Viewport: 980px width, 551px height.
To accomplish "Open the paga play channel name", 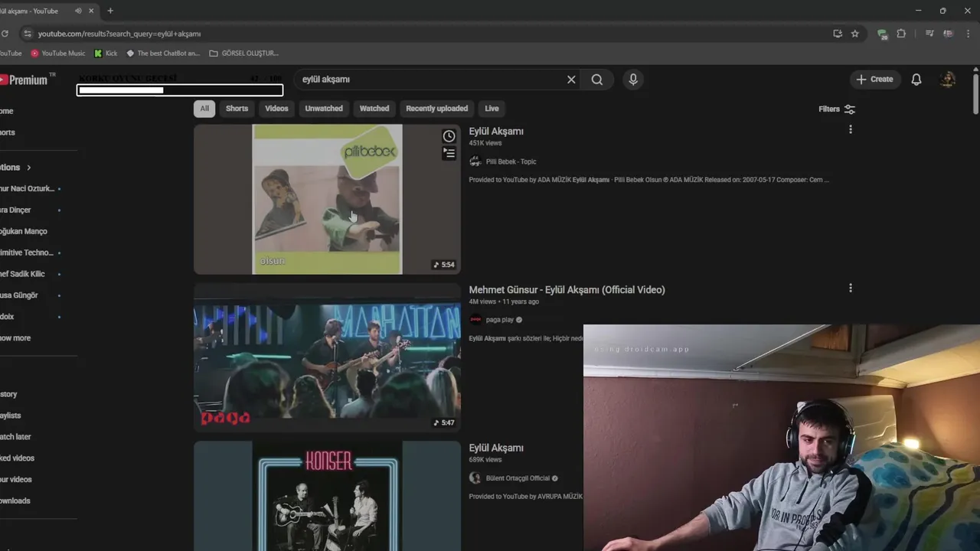I will pos(500,320).
